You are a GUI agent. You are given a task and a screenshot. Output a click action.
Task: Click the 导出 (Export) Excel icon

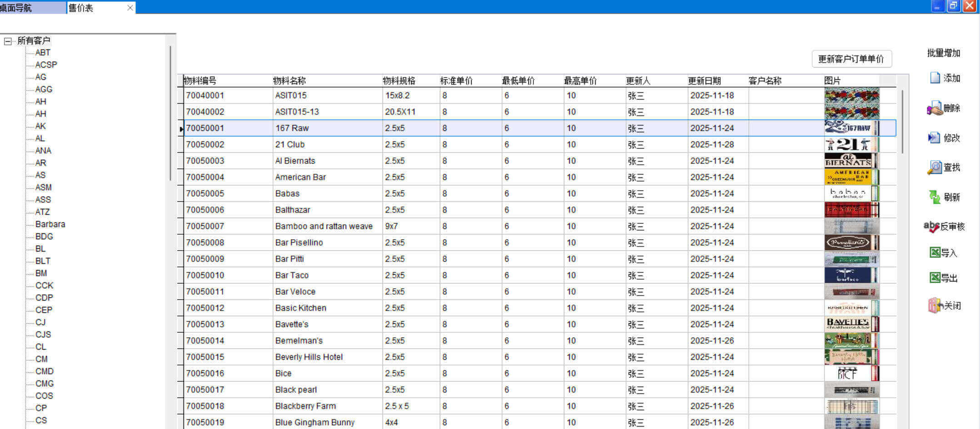(x=935, y=278)
